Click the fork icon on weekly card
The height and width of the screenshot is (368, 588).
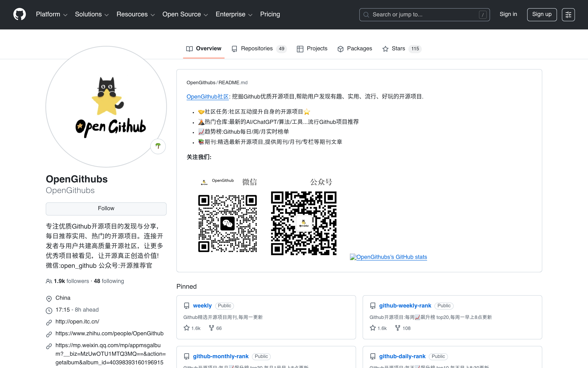211,328
